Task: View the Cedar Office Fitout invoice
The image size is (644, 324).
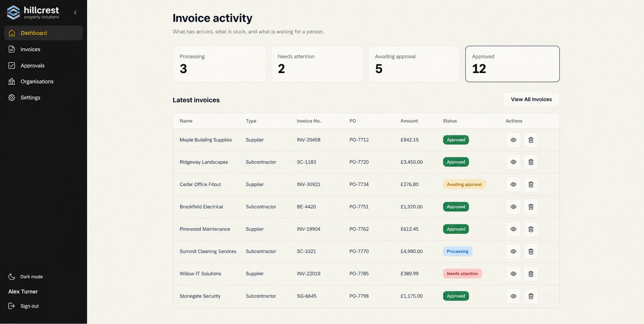Action: pos(513,184)
